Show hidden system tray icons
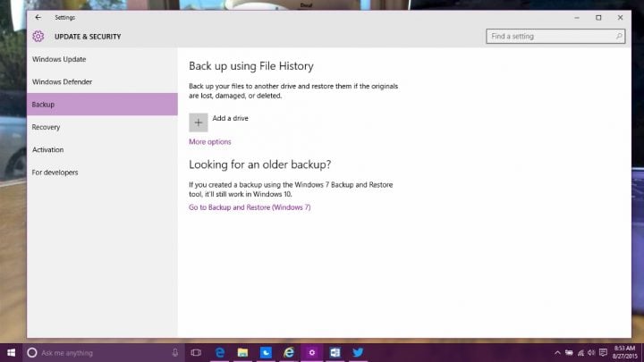Screen dimensions: 644x362 pos(557,352)
